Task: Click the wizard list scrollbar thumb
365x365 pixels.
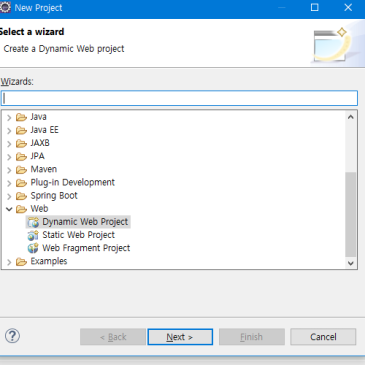Action: click(350, 214)
